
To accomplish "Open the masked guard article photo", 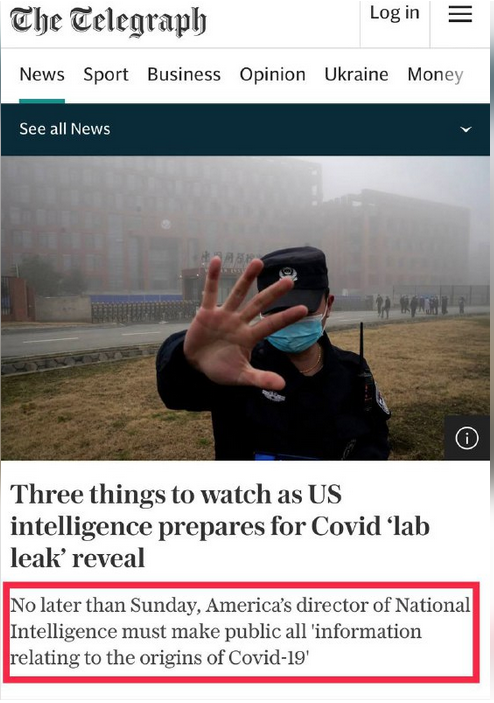I will (245, 308).
